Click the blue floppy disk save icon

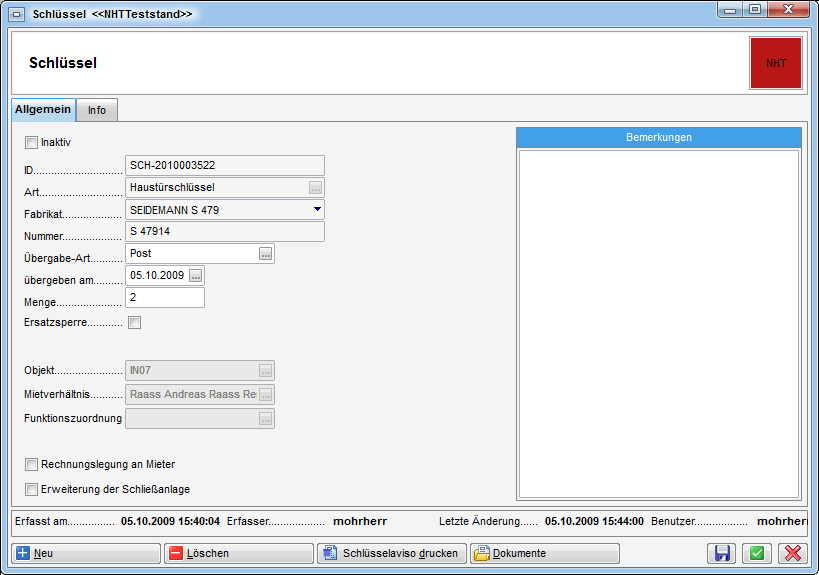pos(722,553)
